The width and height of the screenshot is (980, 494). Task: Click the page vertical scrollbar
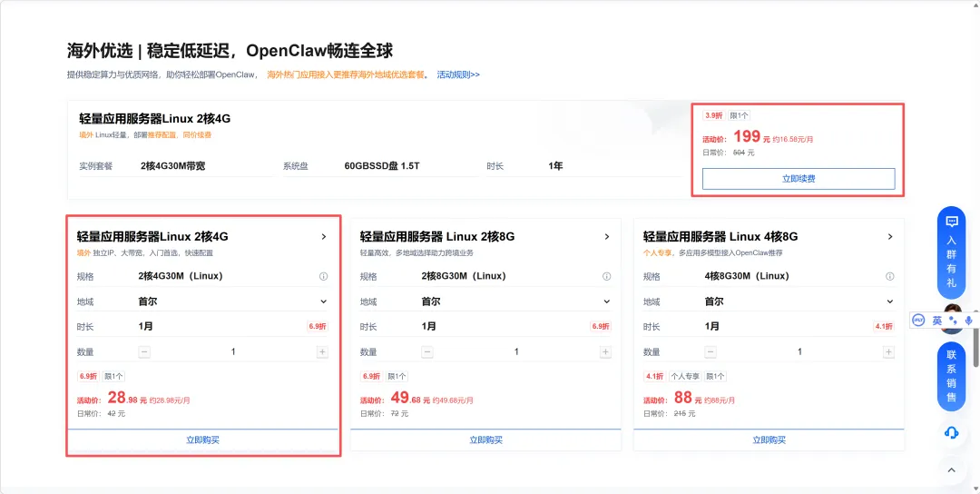tap(976, 338)
